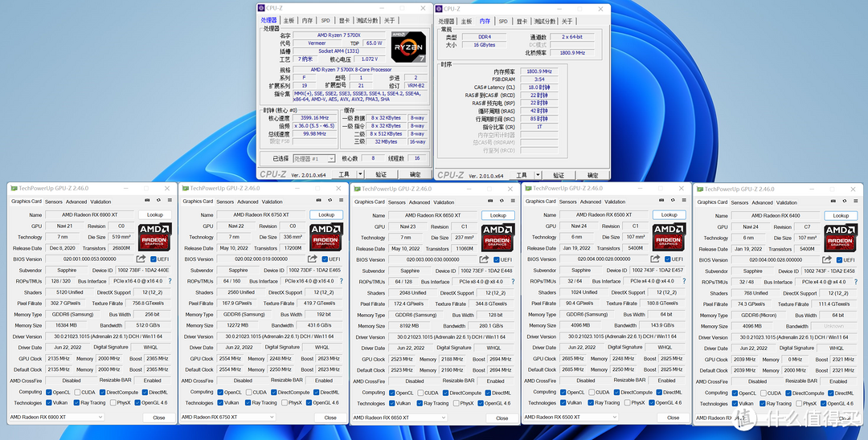Open 处理器 #1 selection dropdown in CPU-Z
868x440 pixels.
coord(314,159)
